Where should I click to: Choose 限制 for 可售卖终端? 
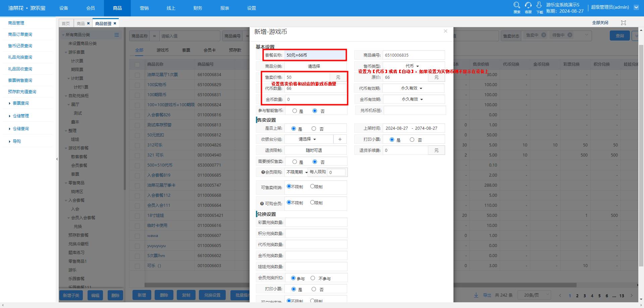point(312,186)
